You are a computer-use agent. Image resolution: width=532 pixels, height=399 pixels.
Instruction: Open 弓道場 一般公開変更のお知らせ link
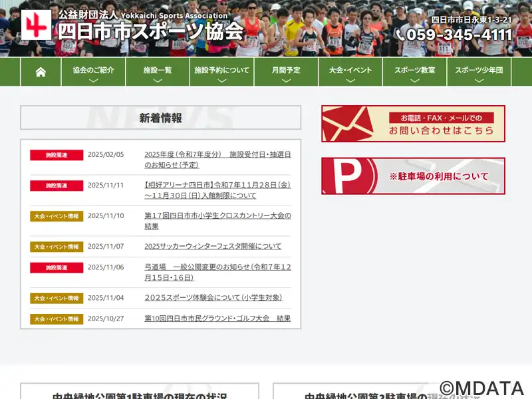coord(217,273)
